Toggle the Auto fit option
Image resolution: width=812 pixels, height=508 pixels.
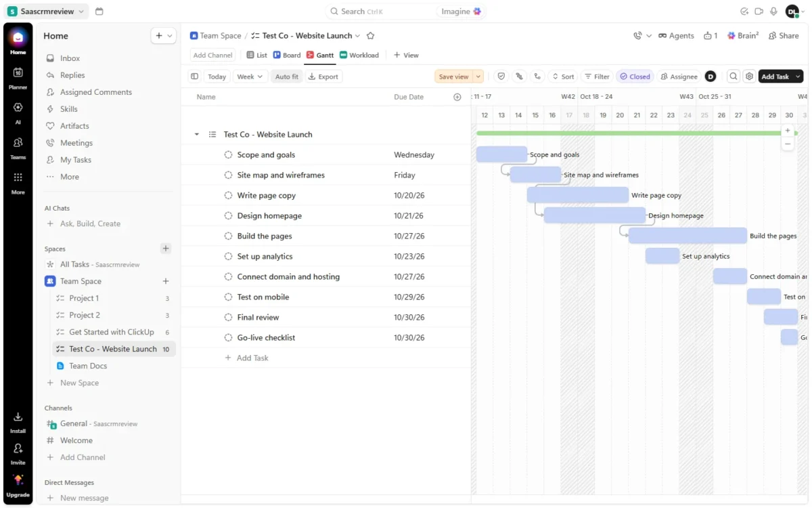(x=287, y=77)
